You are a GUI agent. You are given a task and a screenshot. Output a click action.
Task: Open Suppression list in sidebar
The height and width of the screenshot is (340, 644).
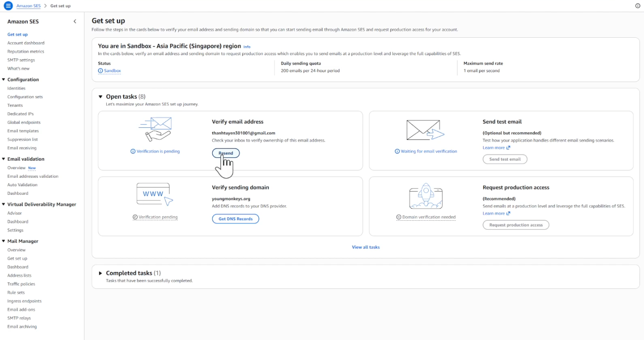(x=22, y=139)
